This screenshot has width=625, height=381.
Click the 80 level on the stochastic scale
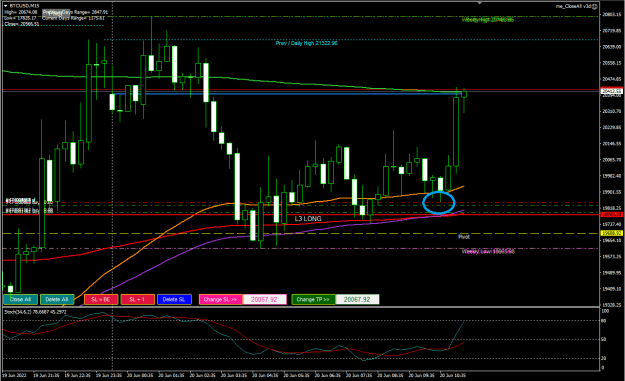pos(603,320)
